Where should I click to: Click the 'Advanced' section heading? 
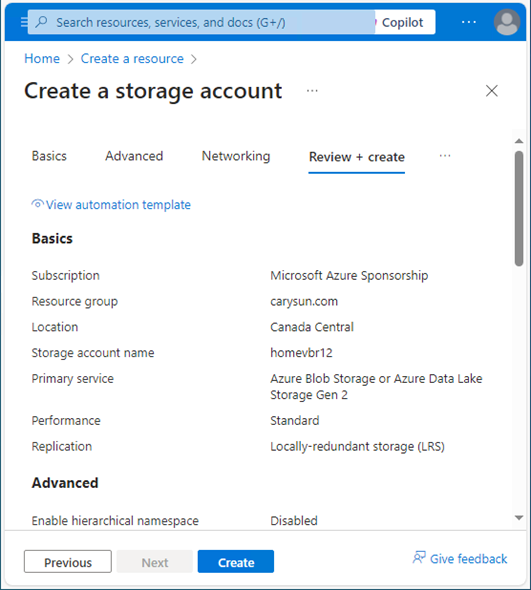pyautogui.click(x=65, y=483)
